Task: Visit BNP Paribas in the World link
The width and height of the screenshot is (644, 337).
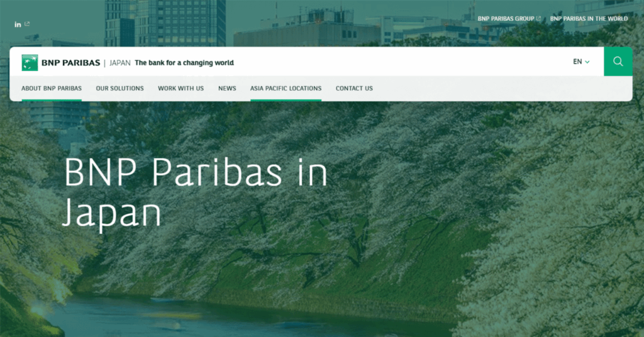Action: (x=589, y=19)
